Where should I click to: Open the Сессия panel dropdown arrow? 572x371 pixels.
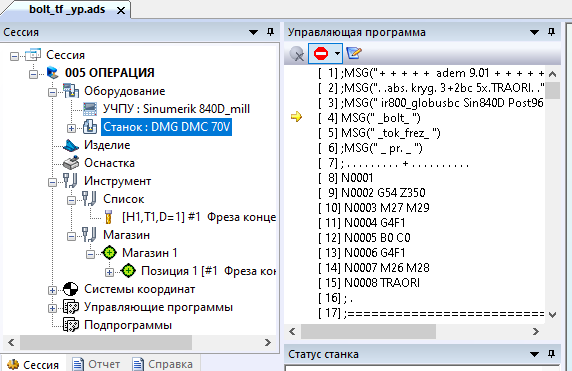point(253,32)
